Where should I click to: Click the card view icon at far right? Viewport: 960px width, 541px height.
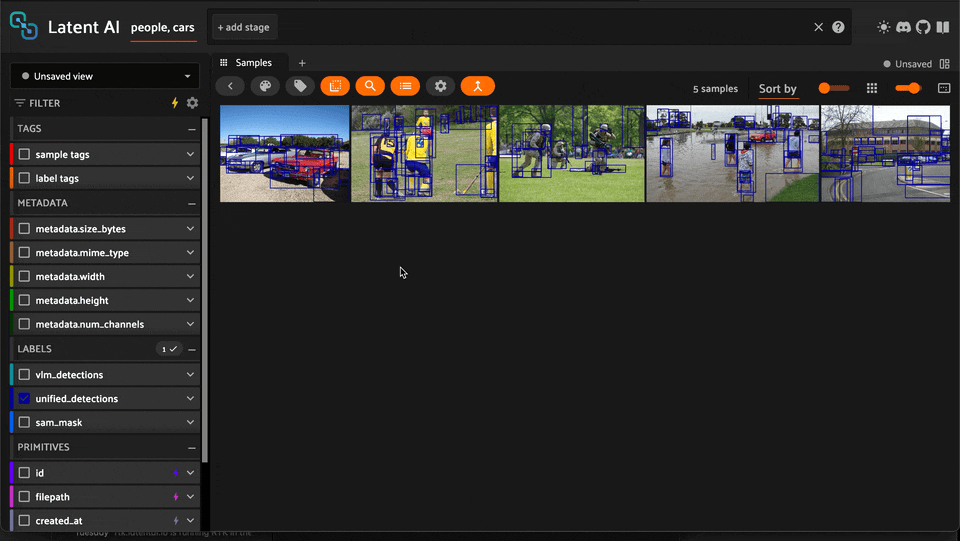(944, 88)
